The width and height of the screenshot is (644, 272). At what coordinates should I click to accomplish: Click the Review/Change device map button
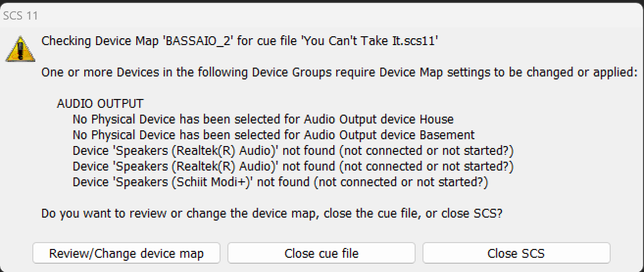pos(126,253)
